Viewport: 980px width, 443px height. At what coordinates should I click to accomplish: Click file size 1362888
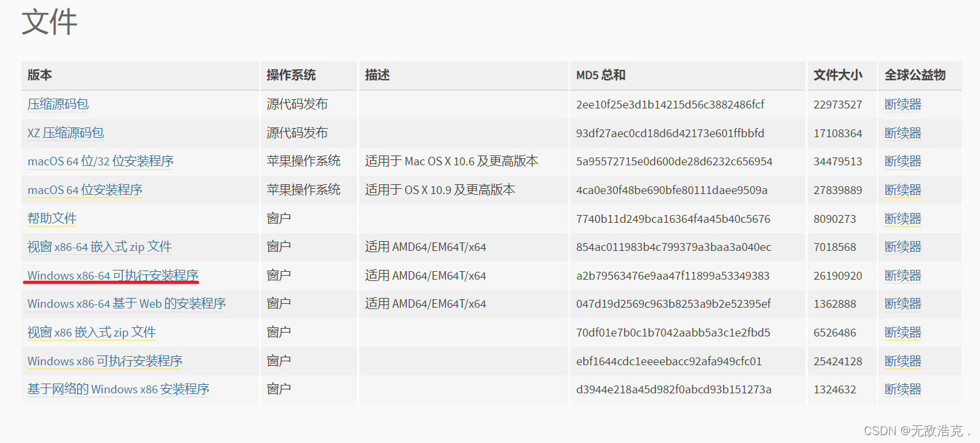pyautogui.click(x=835, y=304)
